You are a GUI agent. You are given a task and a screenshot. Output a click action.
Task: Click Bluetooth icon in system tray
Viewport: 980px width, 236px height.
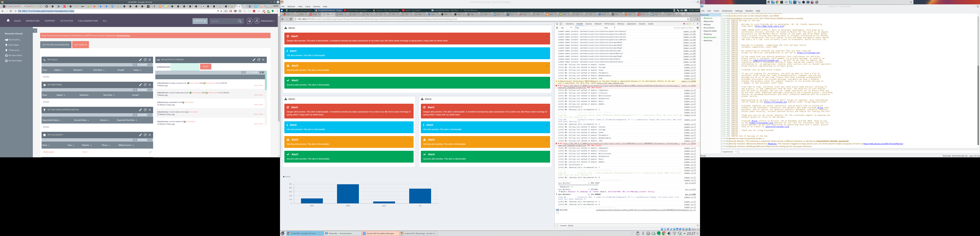[x=643, y=233]
